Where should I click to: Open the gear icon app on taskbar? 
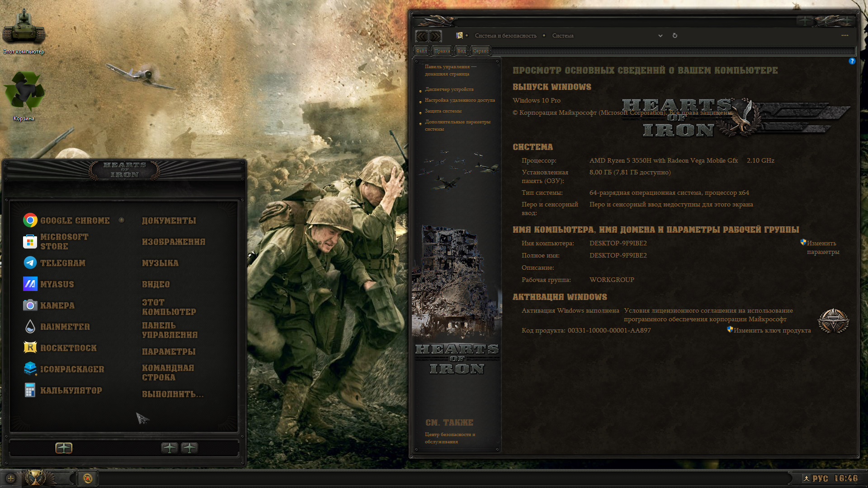(x=88, y=479)
